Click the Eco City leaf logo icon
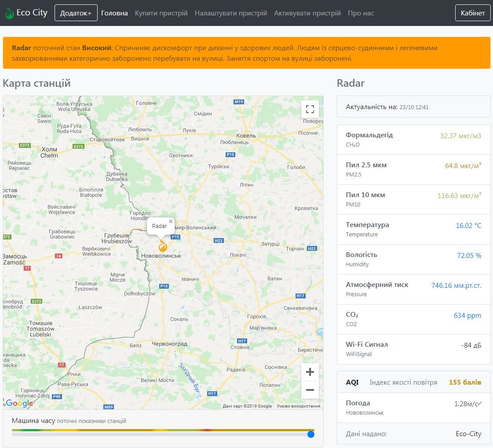Screen dimensions: 493x448 [x=9, y=14]
